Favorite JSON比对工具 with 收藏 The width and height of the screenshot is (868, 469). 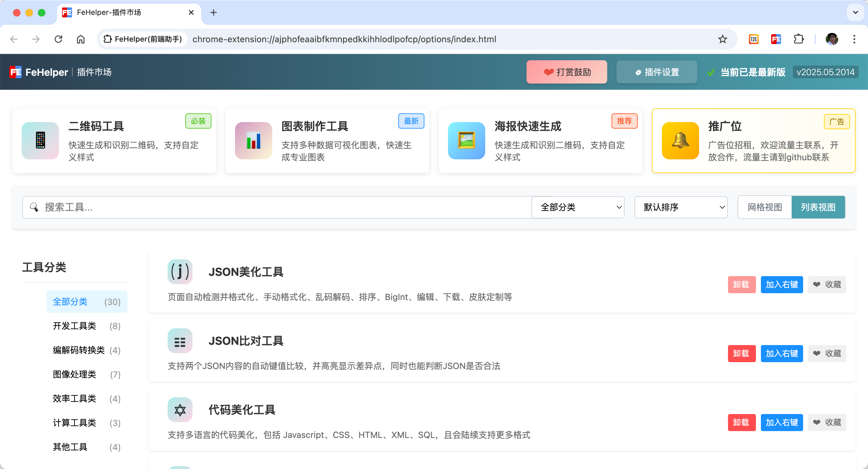827,353
